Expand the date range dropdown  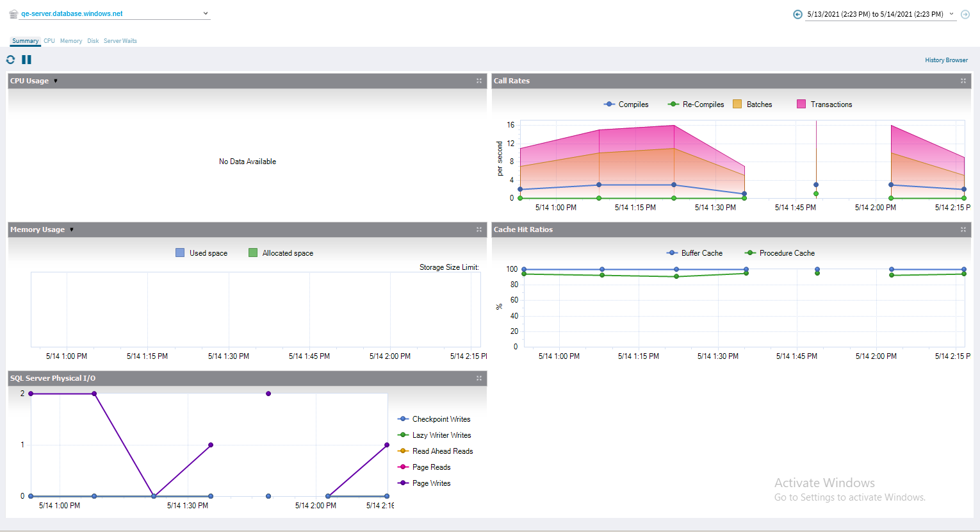coord(951,14)
